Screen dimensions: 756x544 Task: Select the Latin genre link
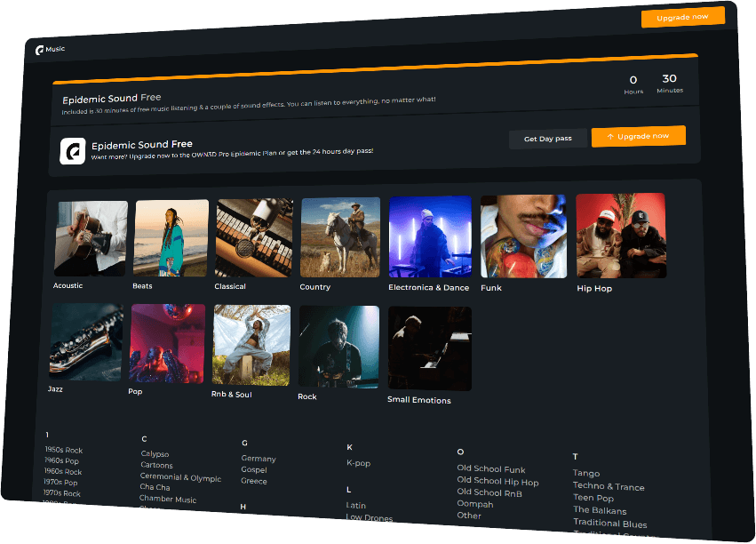[x=356, y=506]
